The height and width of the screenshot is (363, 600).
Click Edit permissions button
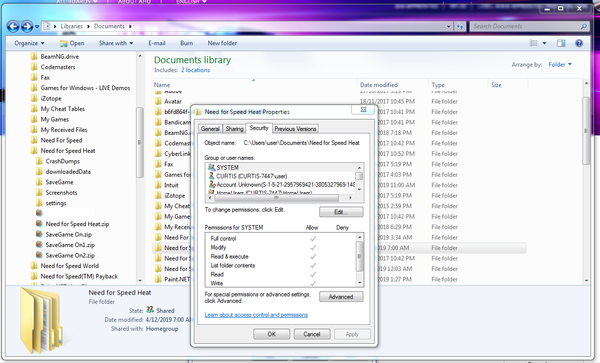341,212
